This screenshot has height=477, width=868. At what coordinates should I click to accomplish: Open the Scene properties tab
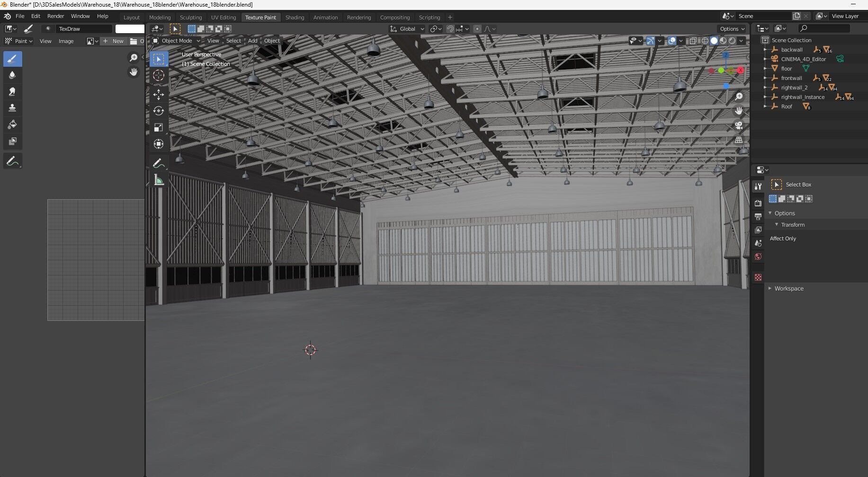[x=758, y=243]
